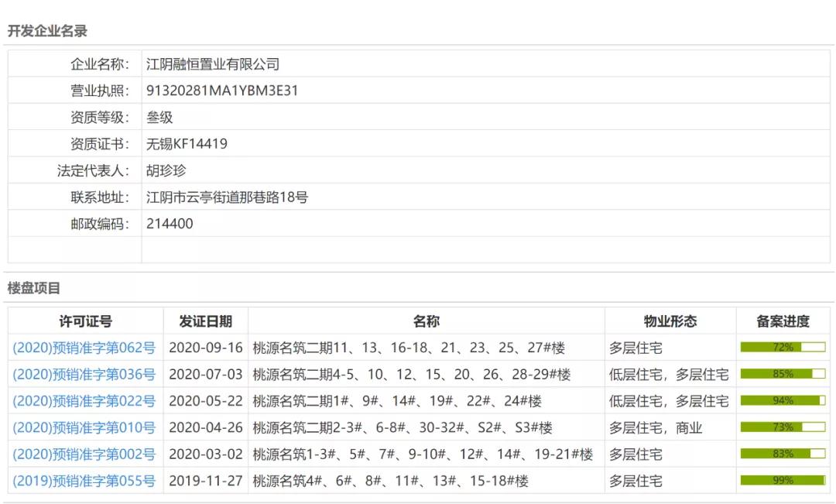
Task: Click the 发证日期 column header
Action: (205, 321)
